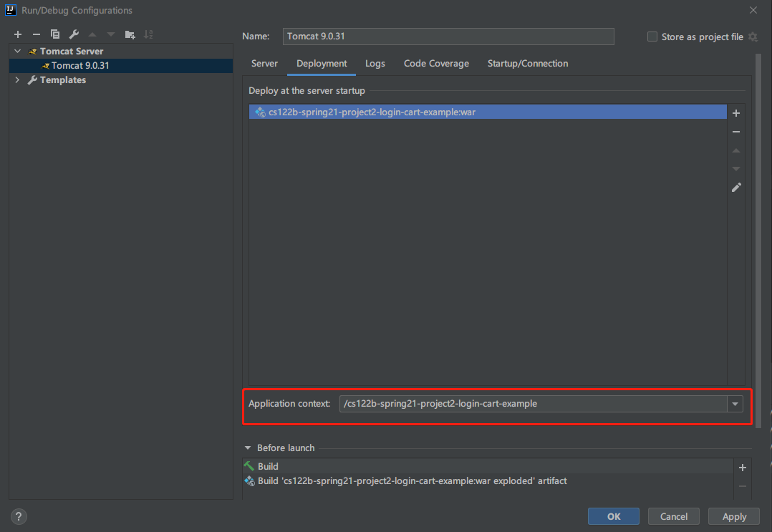Go to Code Coverage tab

pos(436,64)
